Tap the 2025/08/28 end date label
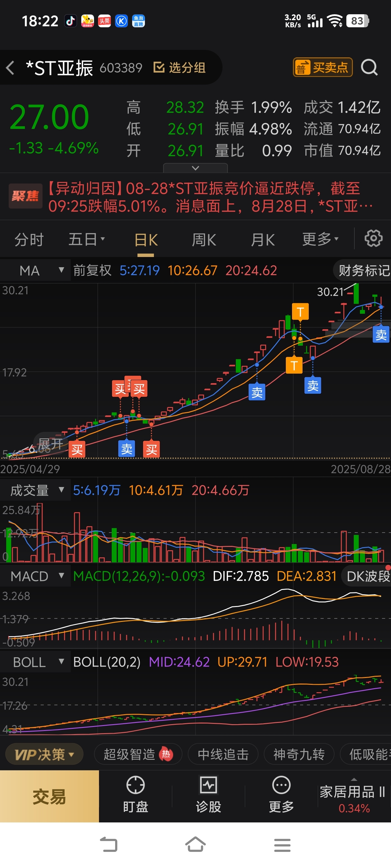Viewport: 391px width, 868px height. (361, 469)
